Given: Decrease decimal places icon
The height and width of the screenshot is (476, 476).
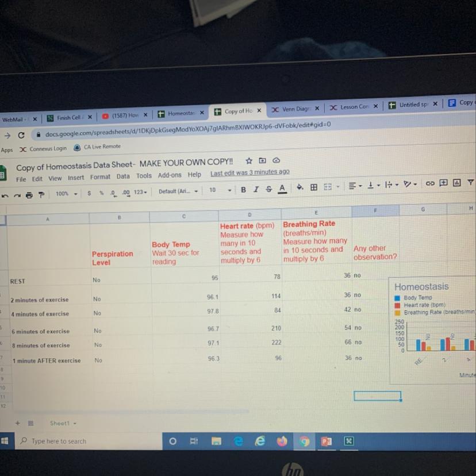Looking at the screenshot, I should [x=113, y=193].
